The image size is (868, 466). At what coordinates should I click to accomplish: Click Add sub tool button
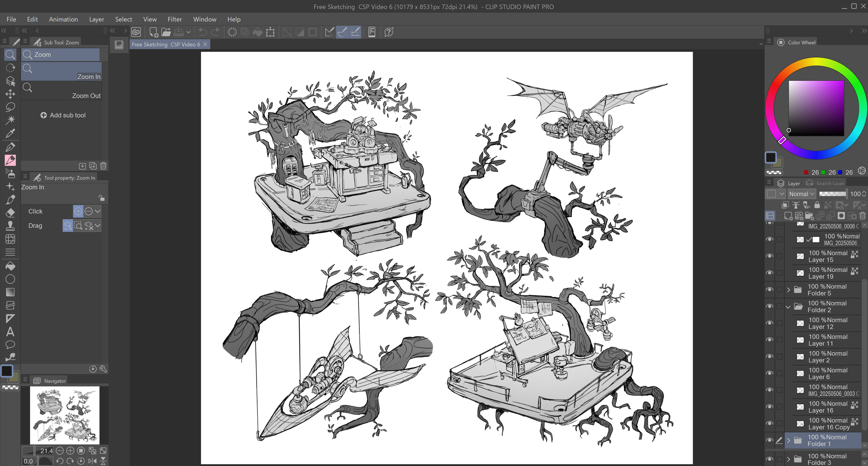pyautogui.click(x=63, y=115)
